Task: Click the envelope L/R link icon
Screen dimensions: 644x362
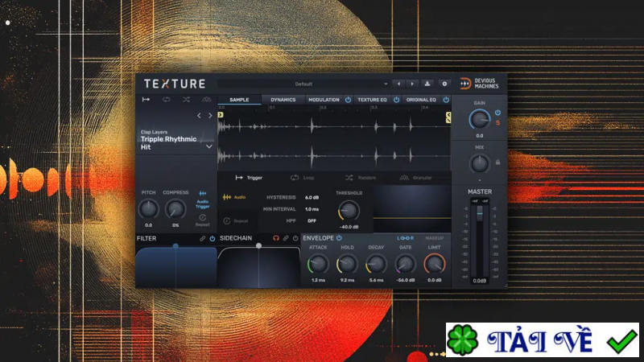Action: (406, 238)
